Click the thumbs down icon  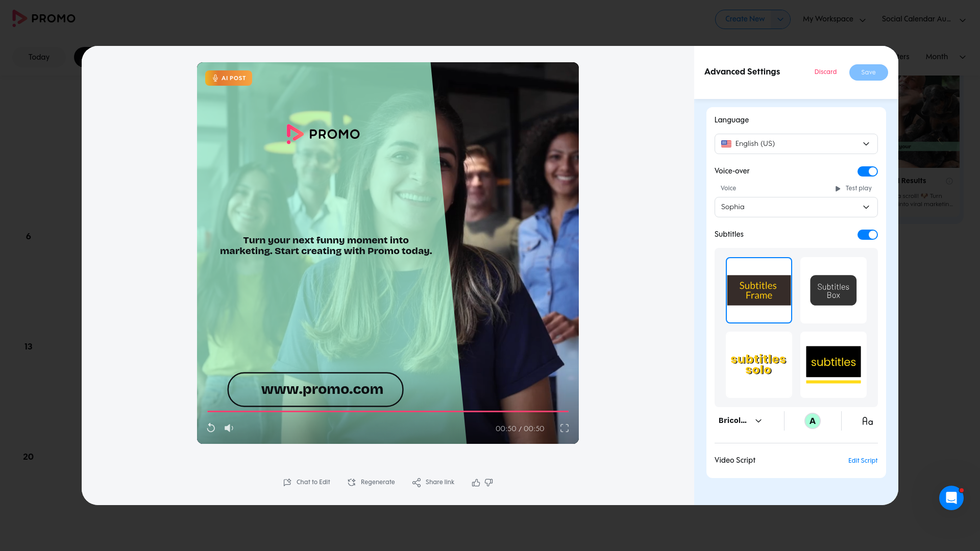point(488,483)
